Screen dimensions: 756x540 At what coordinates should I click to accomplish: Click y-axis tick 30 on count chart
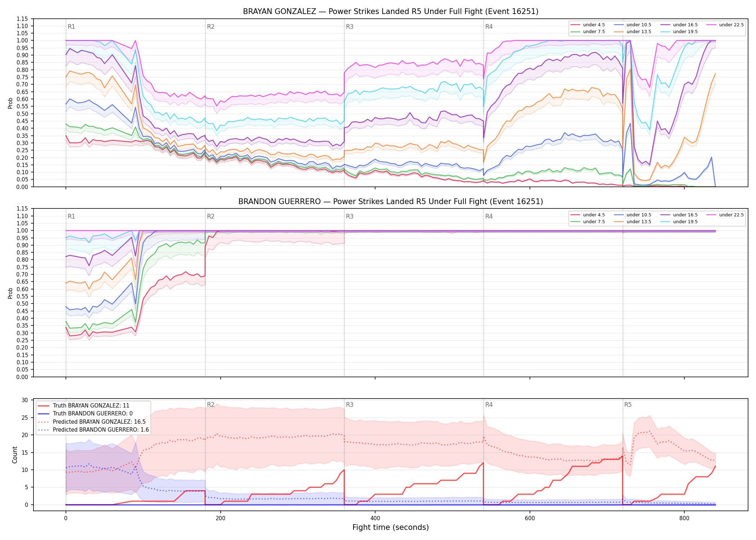pos(25,400)
